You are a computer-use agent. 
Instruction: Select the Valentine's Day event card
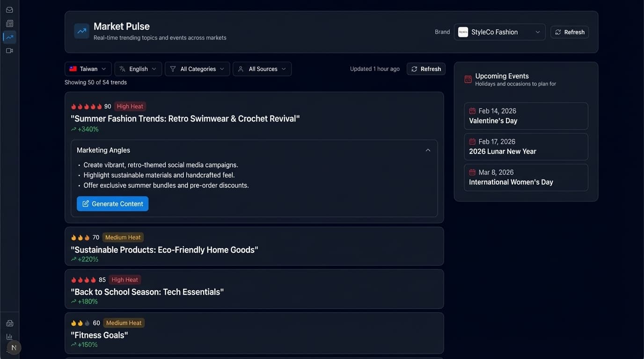pyautogui.click(x=526, y=115)
